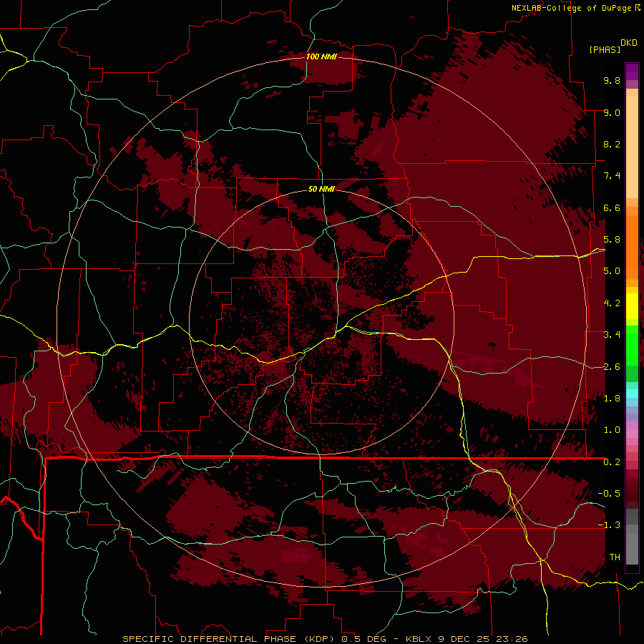The height and width of the screenshot is (644, 644).
Task: Click the Specific Differential Phase caption text
Action: [325, 639]
